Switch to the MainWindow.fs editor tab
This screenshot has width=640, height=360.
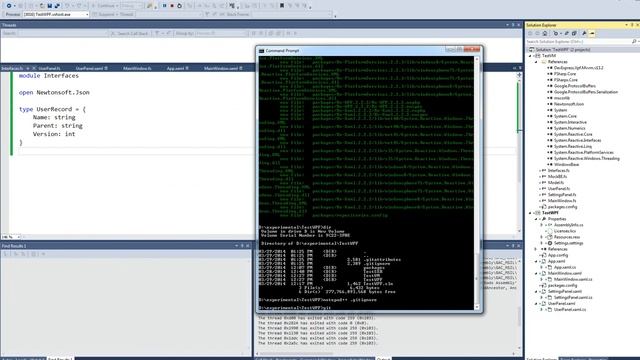point(137,68)
